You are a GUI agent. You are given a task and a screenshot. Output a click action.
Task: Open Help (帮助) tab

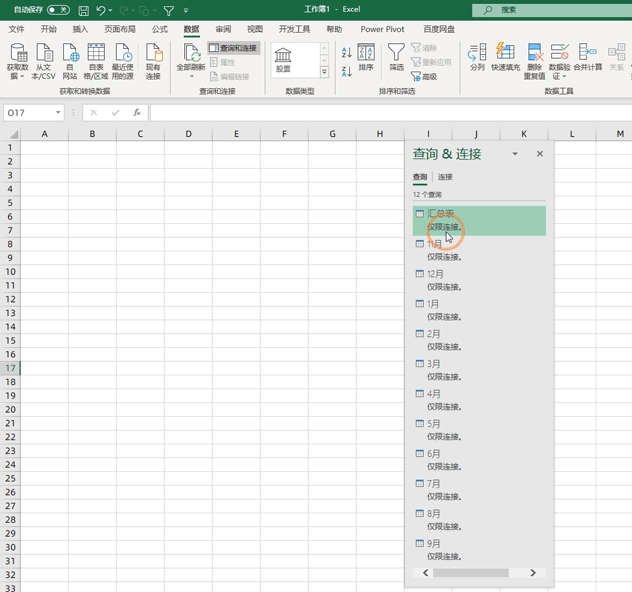tap(334, 29)
